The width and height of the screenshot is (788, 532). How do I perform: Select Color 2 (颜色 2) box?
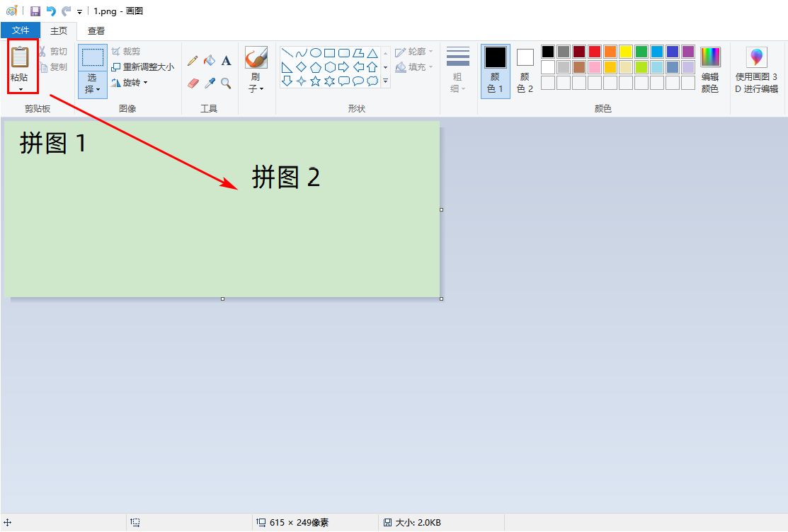click(x=525, y=71)
